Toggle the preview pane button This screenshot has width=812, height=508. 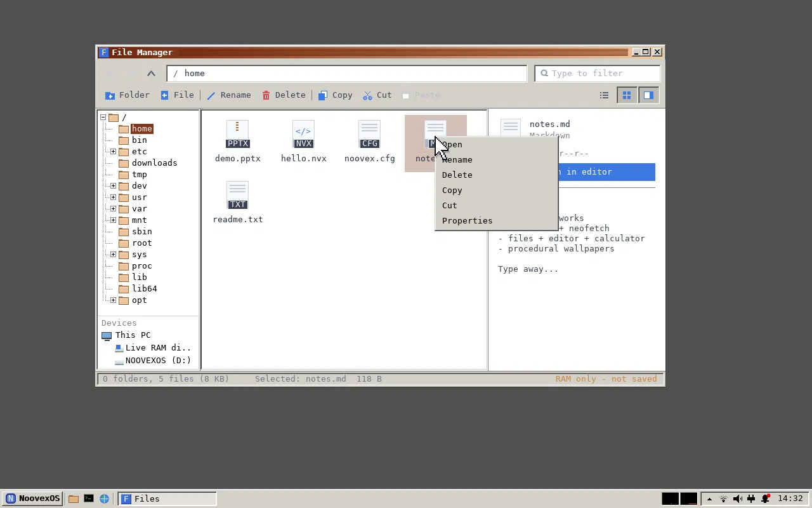[648, 95]
